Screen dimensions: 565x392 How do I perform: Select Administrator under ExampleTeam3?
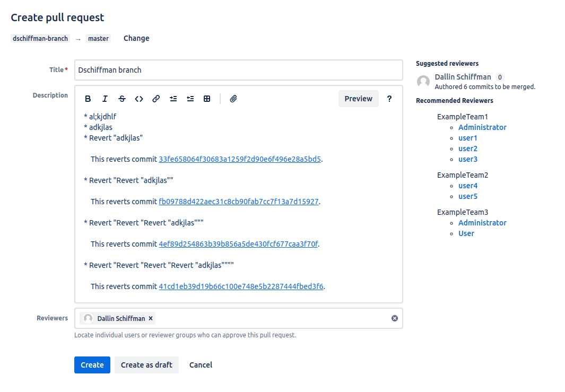(482, 223)
